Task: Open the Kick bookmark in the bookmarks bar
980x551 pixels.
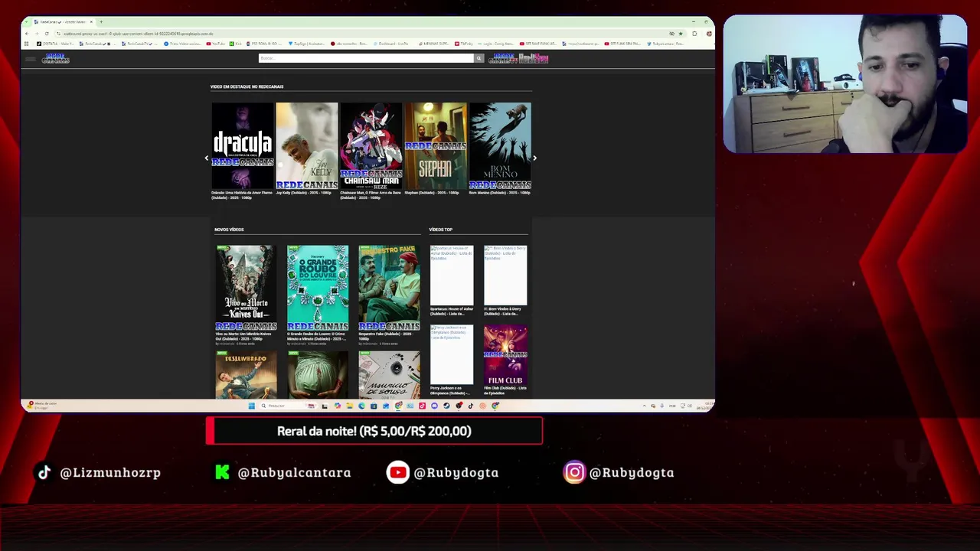Action: tap(237, 44)
